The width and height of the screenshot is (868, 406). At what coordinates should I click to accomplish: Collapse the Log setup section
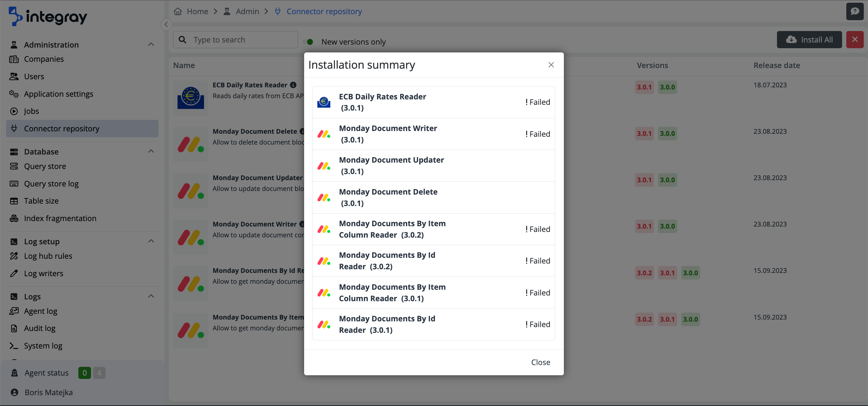(x=151, y=241)
